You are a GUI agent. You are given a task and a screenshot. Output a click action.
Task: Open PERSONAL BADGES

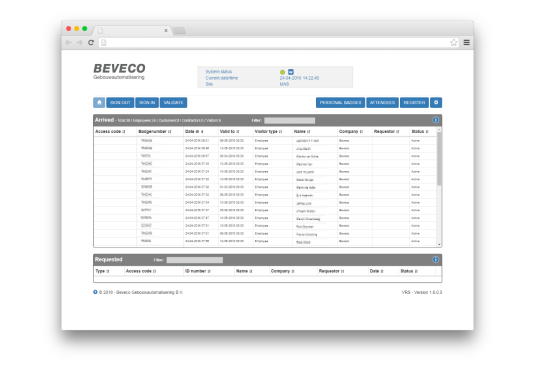pos(340,102)
